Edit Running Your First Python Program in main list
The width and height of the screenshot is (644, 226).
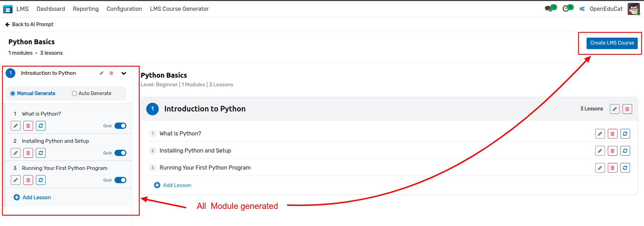(x=600, y=168)
